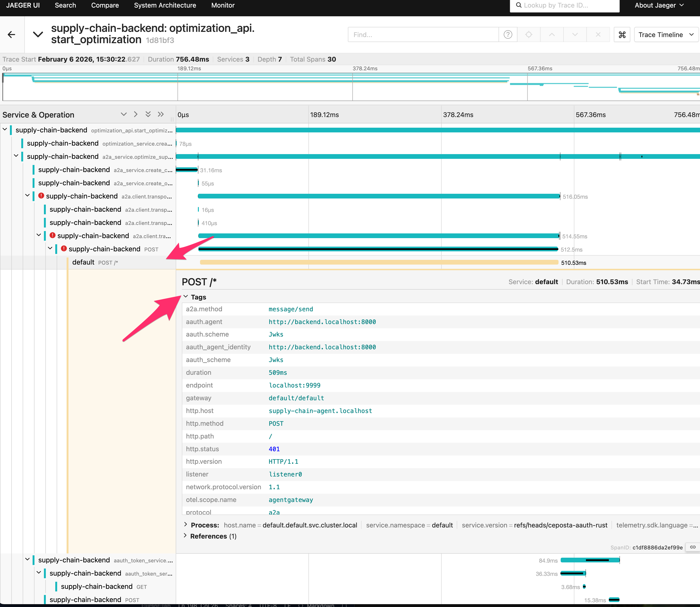The width and height of the screenshot is (700, 607).
Task: Click the search help question mark icon
Action: (x=508, y=34)
